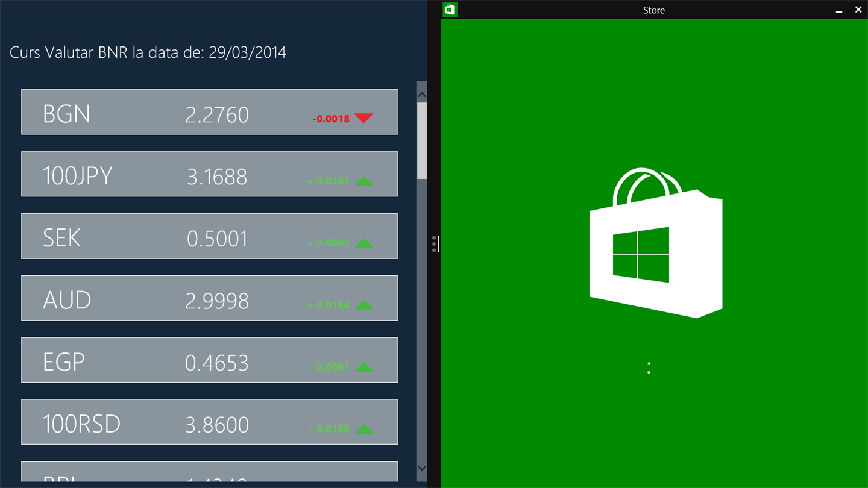868x488 pixels.
Task: Click the Store app icon in title bar
Action: (450, 10)
